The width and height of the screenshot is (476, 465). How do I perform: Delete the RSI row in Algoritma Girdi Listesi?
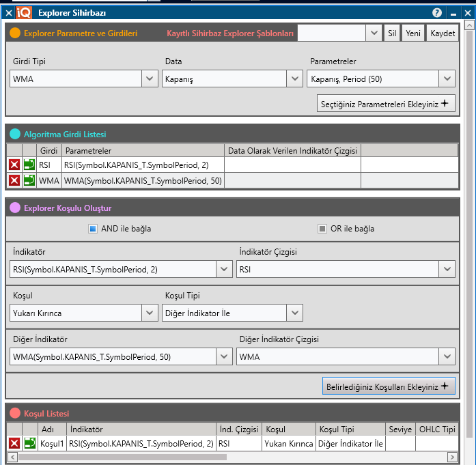coord(14,165)
